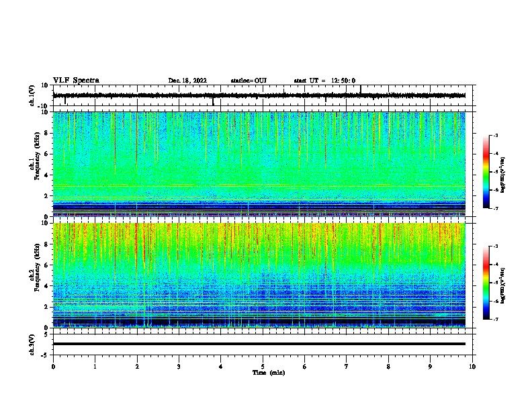The height and width of the screenshot is (411, 532).
Task: Click the time axis tick label "3"
Action: click(179, 367)
